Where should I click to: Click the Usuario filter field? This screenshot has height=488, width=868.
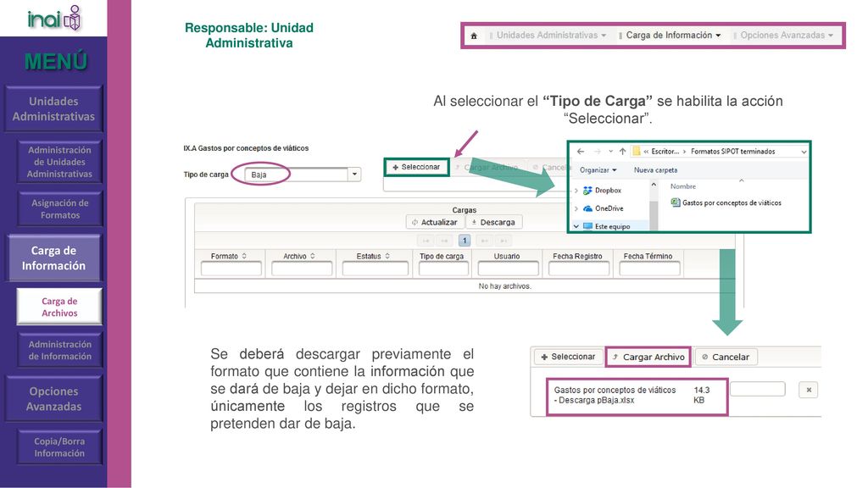[x=508, y=269]
